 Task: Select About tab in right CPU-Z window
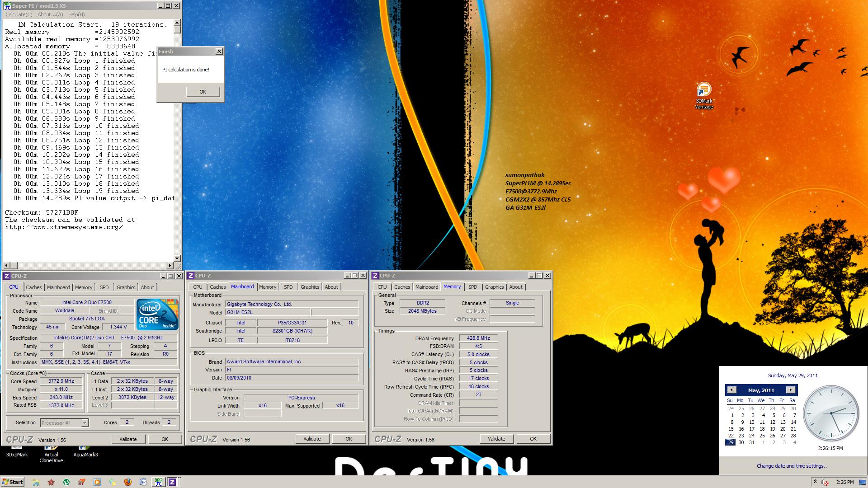(x=516, y=287)
